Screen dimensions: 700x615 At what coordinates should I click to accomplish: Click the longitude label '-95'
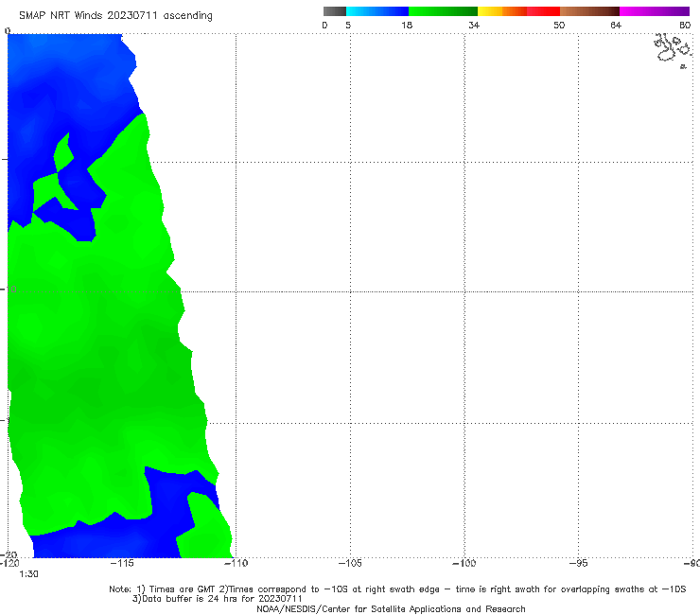(578, 563)
